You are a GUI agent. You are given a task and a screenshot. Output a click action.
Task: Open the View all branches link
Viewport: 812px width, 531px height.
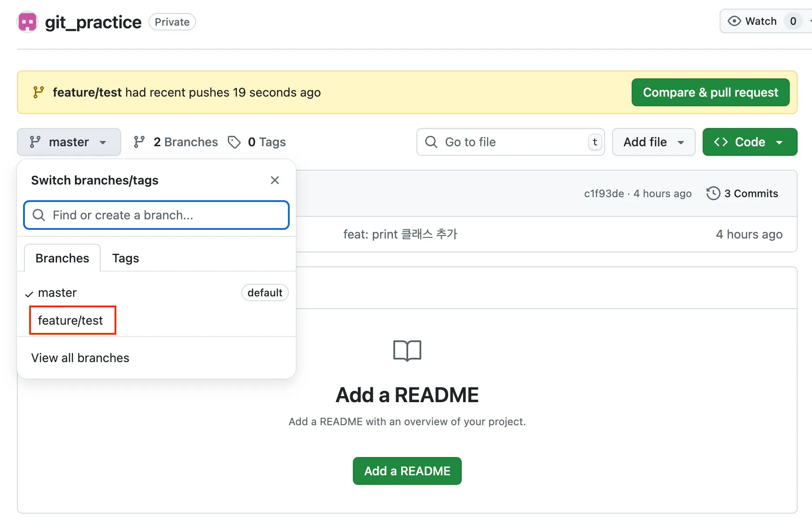point(81,358)
